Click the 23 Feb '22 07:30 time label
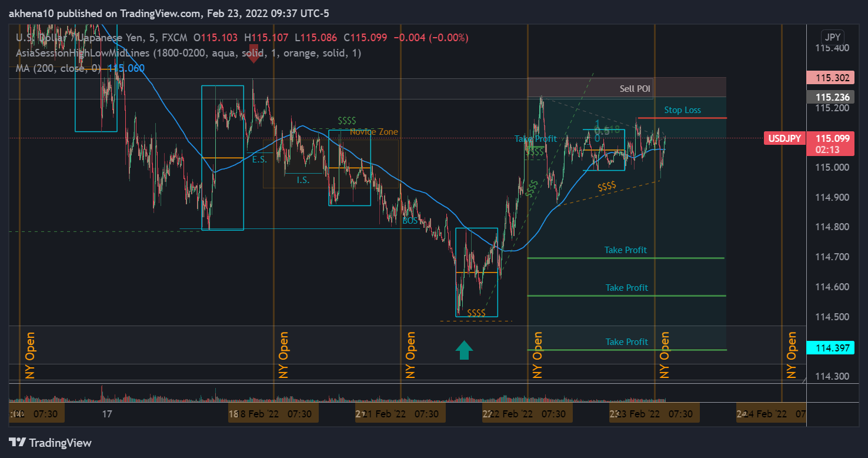This screenshot has height=458, width=868. [655, 414]
